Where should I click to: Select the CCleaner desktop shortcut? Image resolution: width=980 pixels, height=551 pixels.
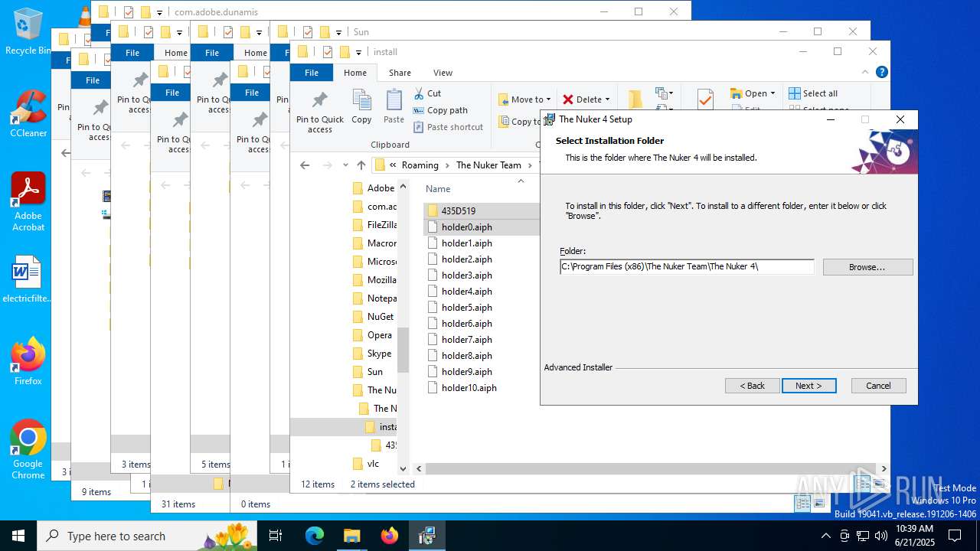pyautogui.click(x=28, y=113)
